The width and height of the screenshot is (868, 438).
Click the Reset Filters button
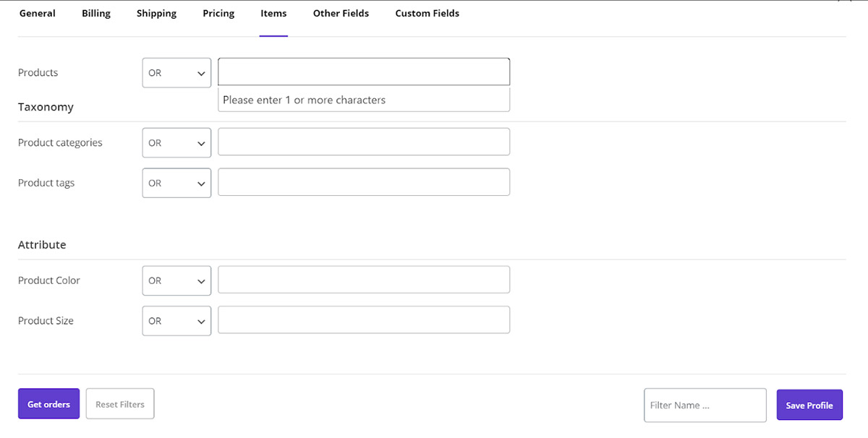pos(120,404)
